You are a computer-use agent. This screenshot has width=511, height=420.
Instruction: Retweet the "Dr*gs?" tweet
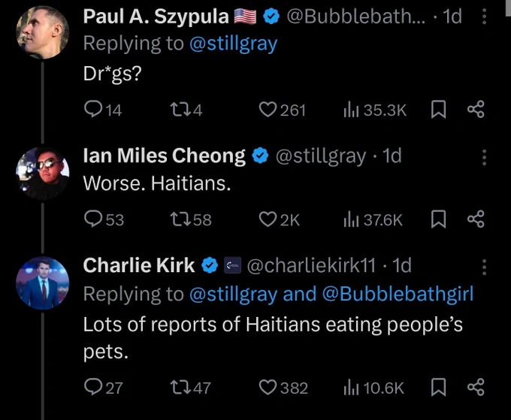pos(186,110)
